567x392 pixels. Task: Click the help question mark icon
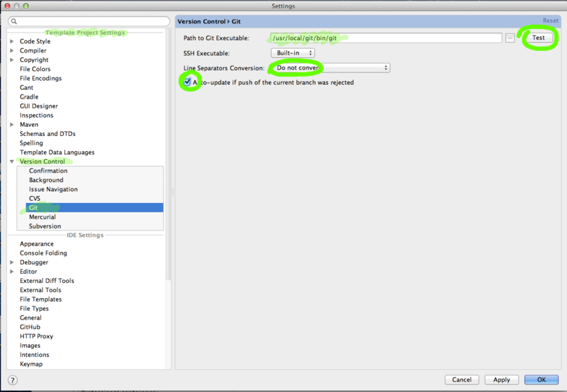[x=12, y=380]
